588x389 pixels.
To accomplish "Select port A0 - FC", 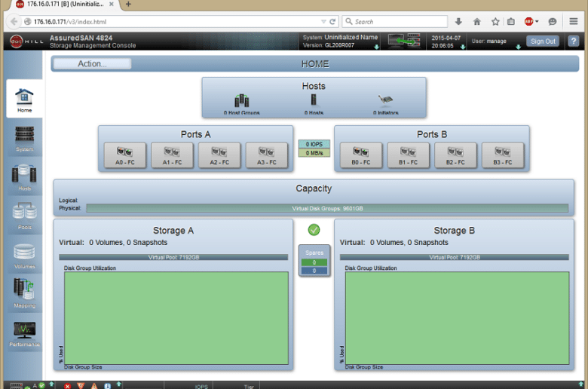I will 125,155.
